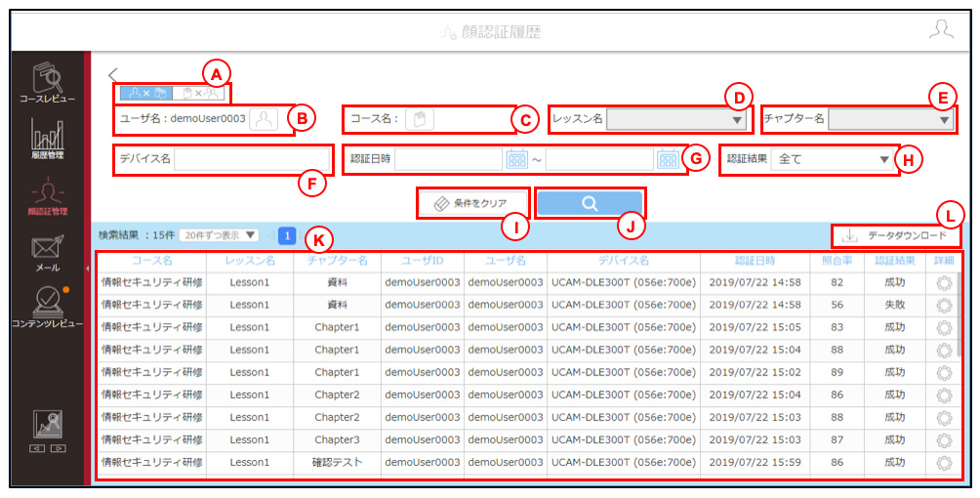Click the blue search magnifier button
This screenshot has height=498, width=980.
[590, 203]
